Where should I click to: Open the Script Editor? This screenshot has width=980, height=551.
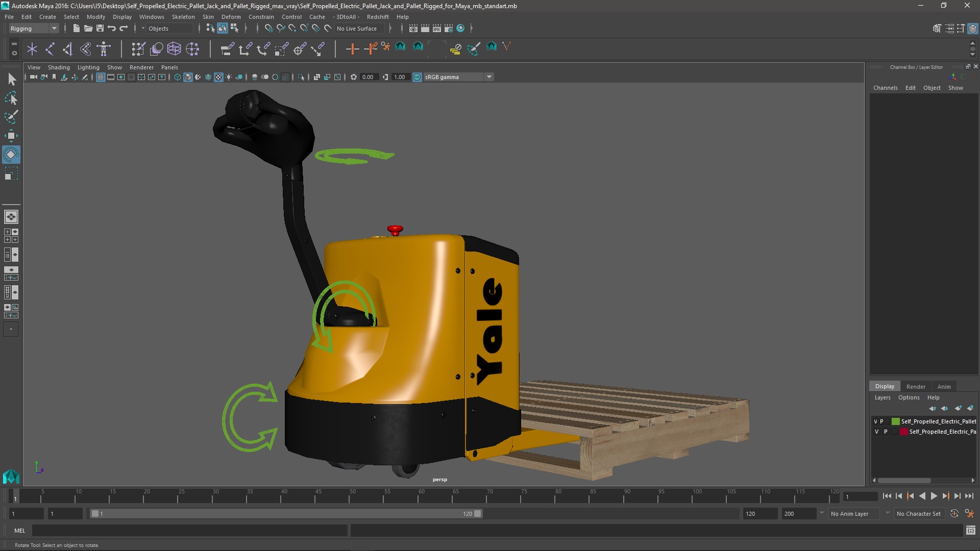pyautogui.click(x=970, y=531)
